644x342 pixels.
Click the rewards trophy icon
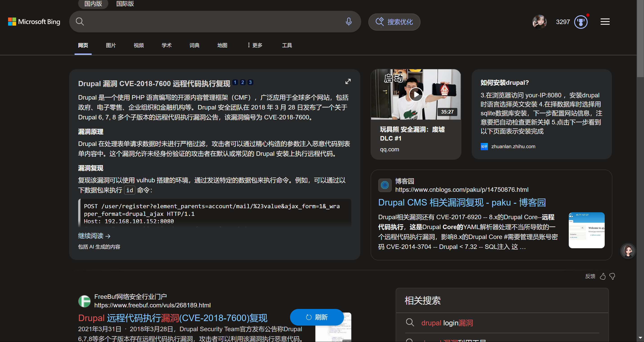tap(580, 22)
